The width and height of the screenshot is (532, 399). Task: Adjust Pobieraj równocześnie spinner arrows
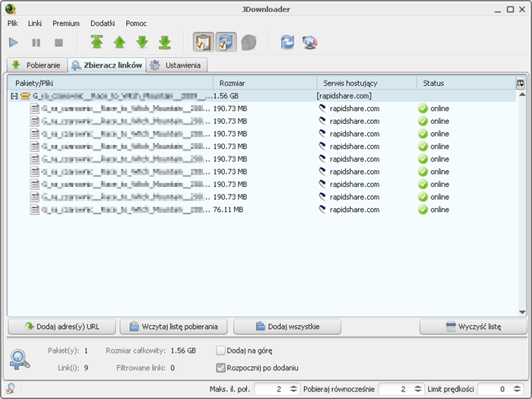coord(418,389)
